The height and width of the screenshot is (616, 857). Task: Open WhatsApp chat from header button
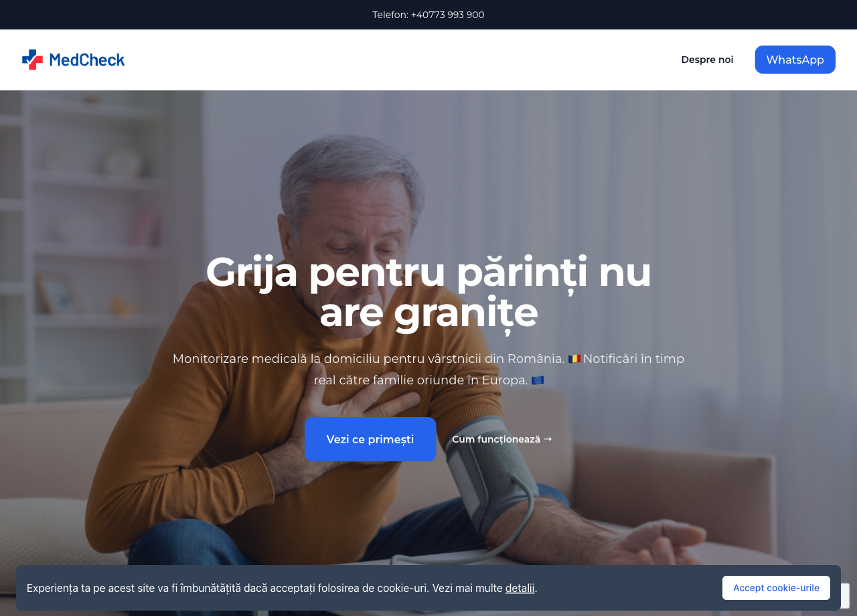[795, 60]
